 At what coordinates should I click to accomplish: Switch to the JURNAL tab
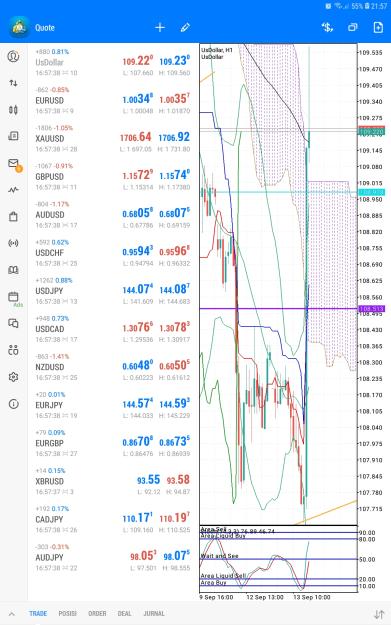click(154, 613)
